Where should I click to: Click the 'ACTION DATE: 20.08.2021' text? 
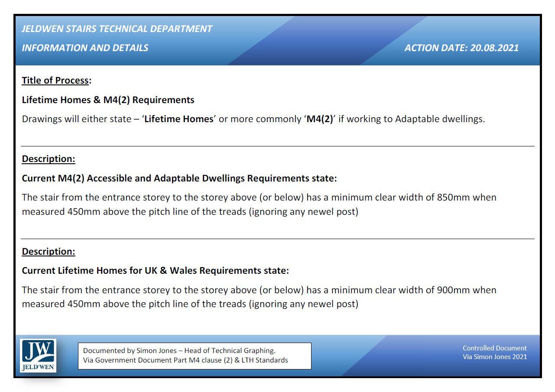pyautogui.click(x=461, y=48)
